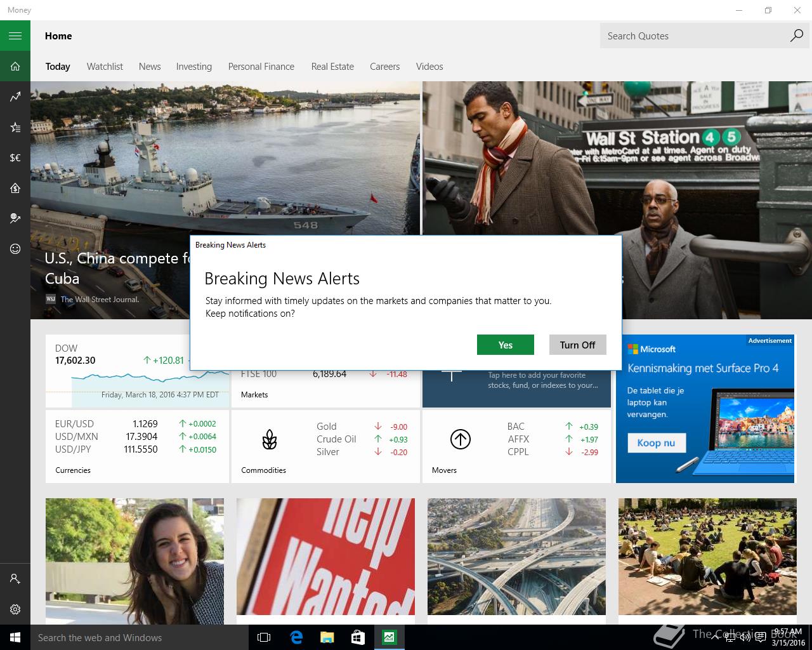Switch to the News tab
Viewport: 812px width, 650px height.
click(x=150, y=67)
